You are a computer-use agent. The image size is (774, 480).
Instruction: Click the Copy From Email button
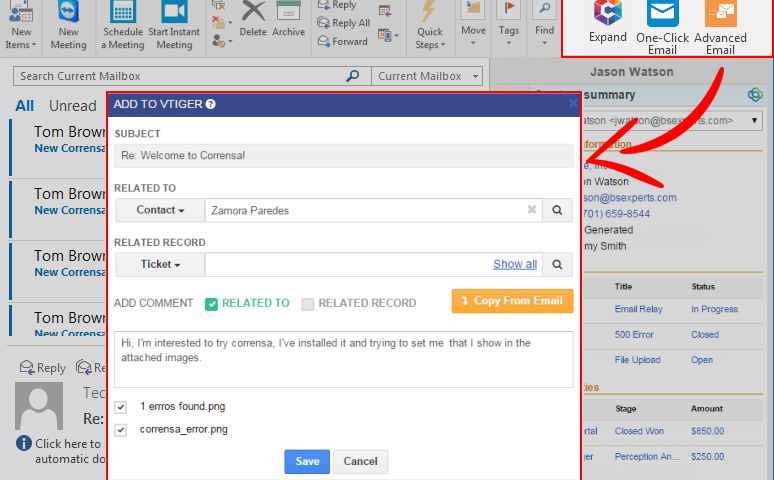(512, 301)
